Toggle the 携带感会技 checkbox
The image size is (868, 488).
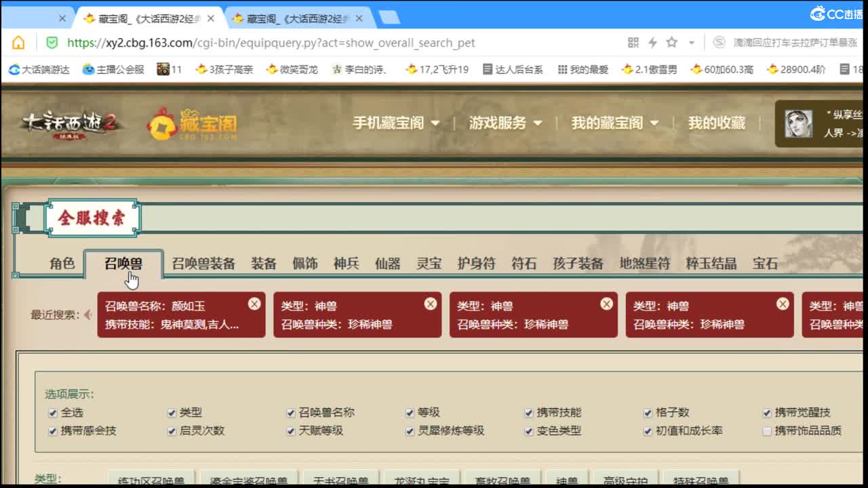[53, 431]
